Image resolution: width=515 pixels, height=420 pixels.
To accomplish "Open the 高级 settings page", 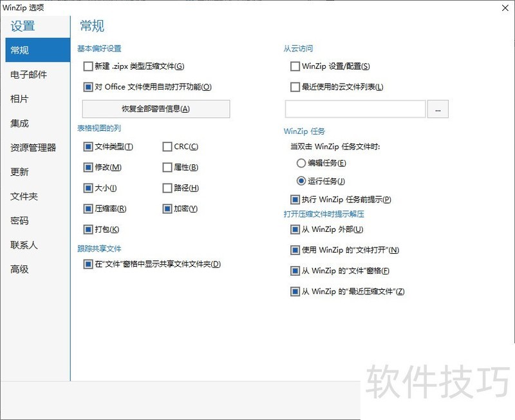I will point(38,269).
